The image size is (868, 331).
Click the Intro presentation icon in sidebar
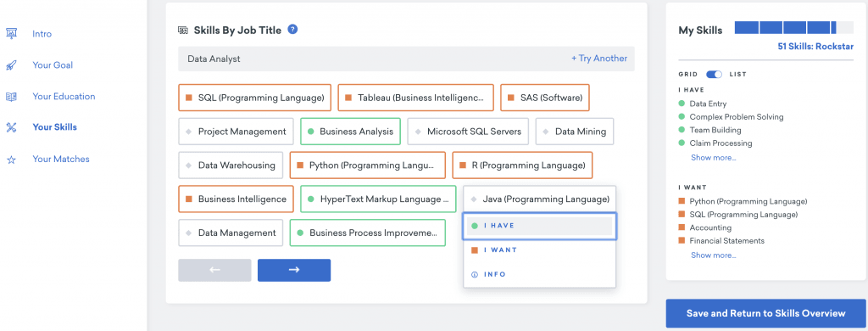(11, 34)
